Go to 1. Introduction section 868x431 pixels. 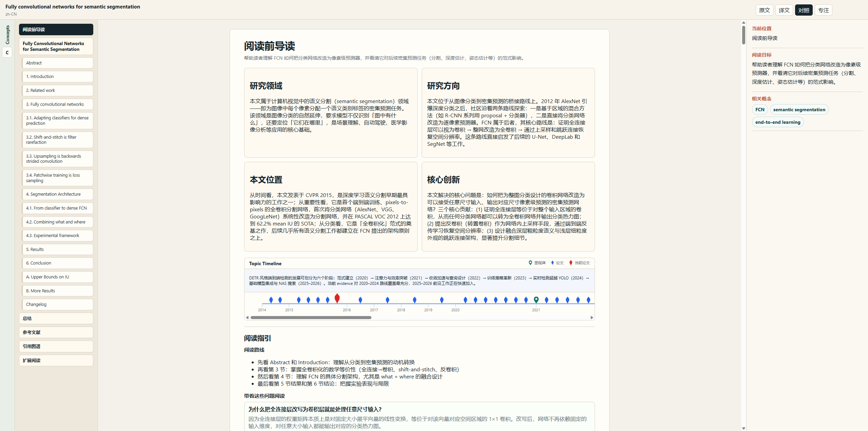pos(57,77)
